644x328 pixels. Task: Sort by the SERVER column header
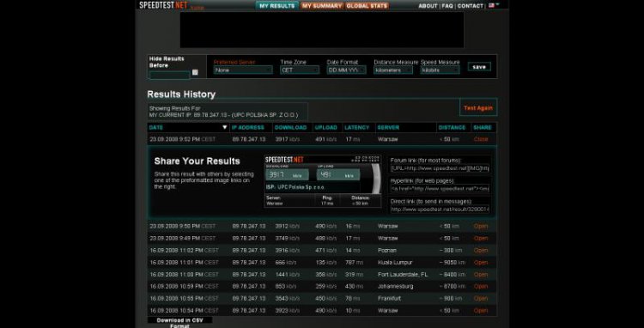click(x=388, y=128)
